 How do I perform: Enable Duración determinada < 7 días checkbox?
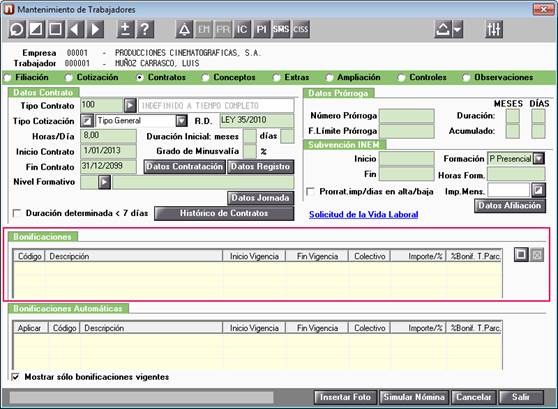point(16,214)
